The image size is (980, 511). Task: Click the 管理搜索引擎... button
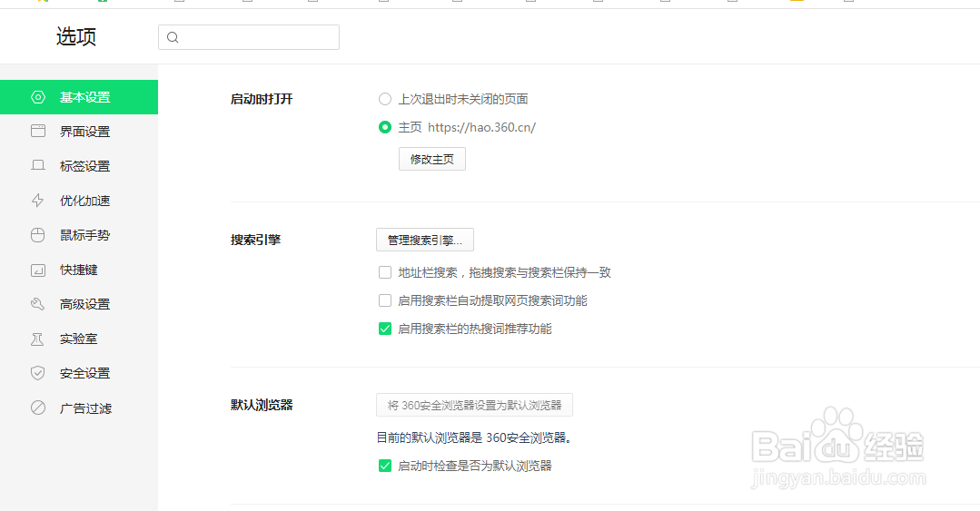coord(425,240)
